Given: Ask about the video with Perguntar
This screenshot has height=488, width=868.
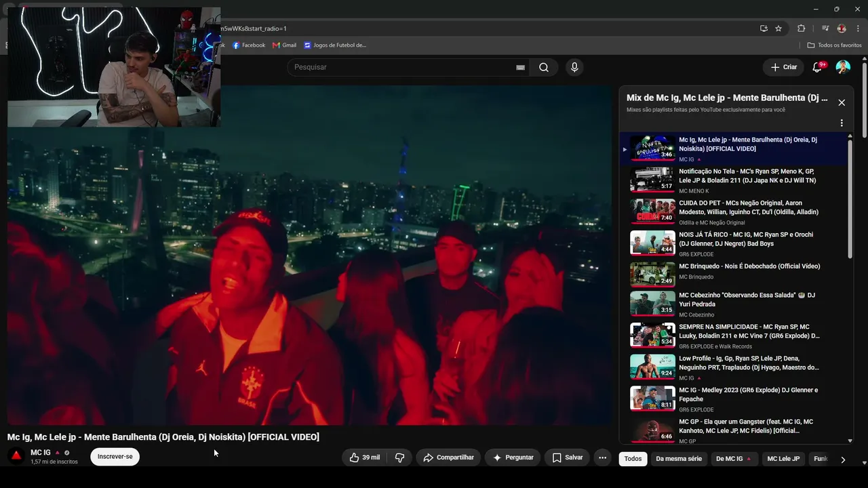Looking at the screenshot, I should [513, 457].
